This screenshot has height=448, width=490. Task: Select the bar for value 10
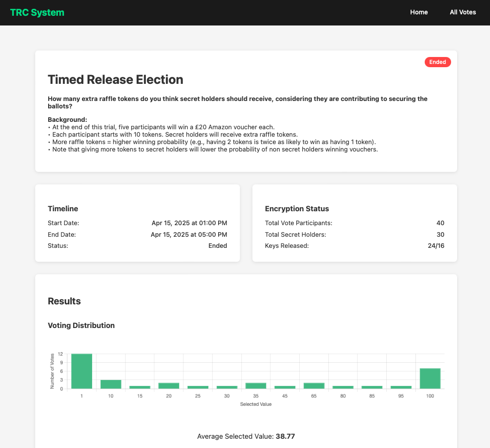tap(111, 384)
